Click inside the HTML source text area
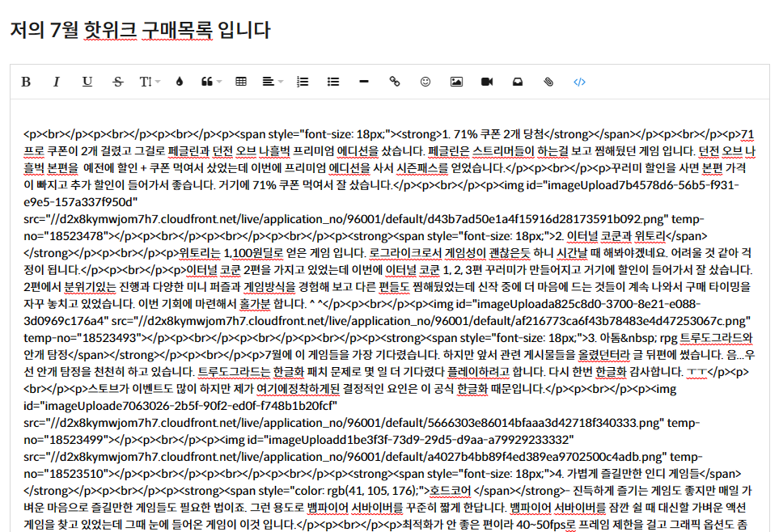The image size is (779, 532). (x=388, y=323)
